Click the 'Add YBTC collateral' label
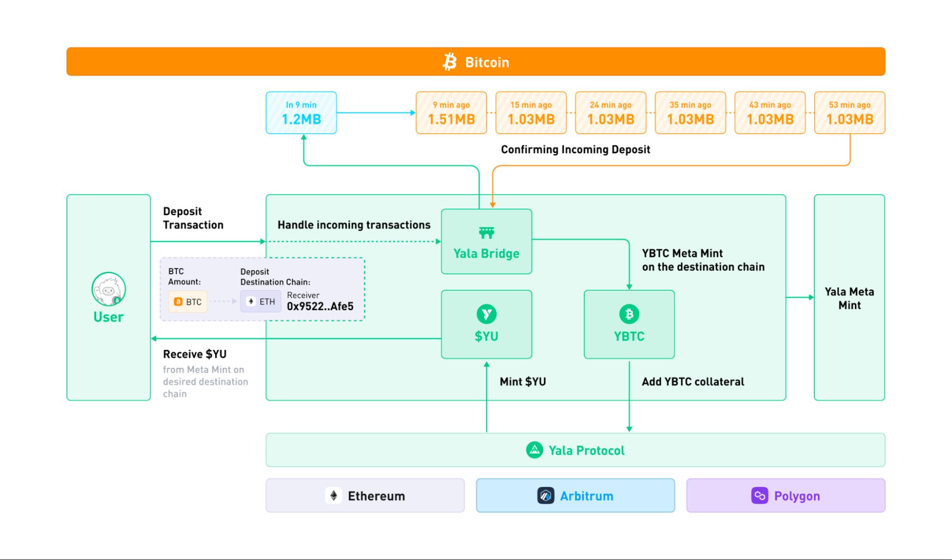952x560 pixels. [x=693, y=381]
